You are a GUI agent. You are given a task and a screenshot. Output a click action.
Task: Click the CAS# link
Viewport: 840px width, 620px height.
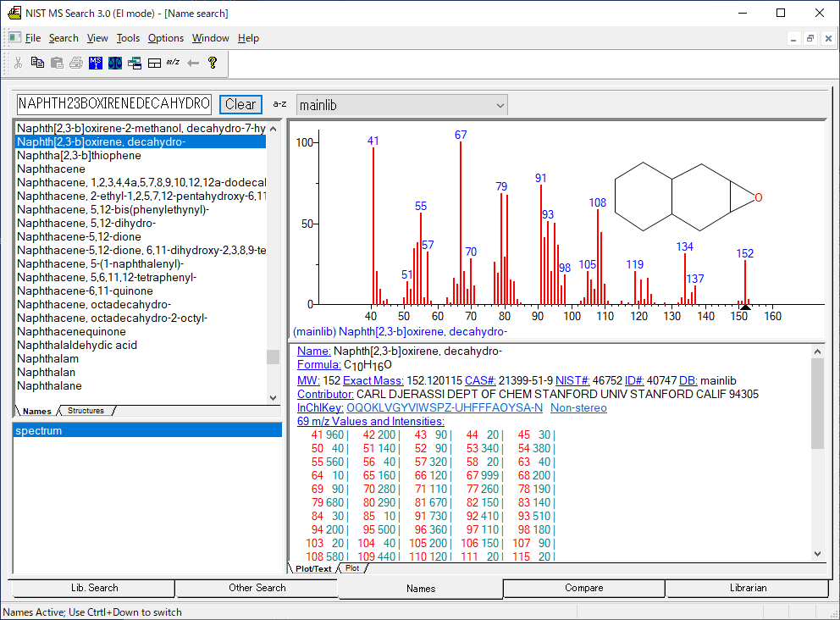(480, 380)
